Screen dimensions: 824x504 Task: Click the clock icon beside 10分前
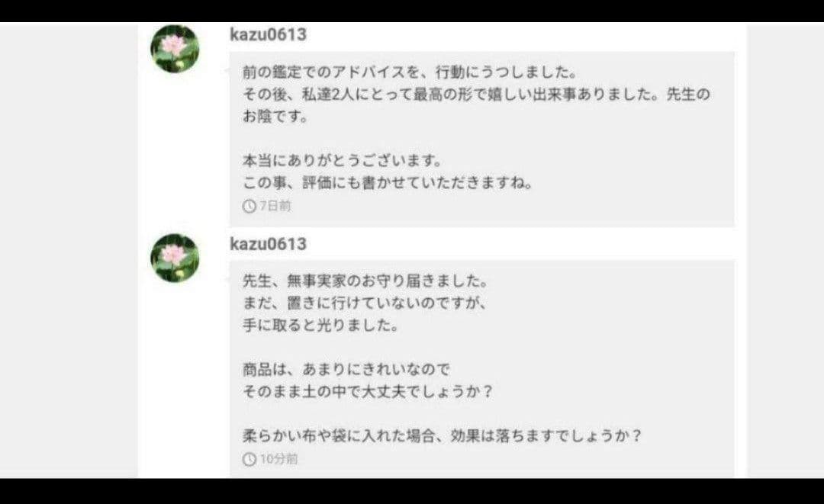[249, 459]
